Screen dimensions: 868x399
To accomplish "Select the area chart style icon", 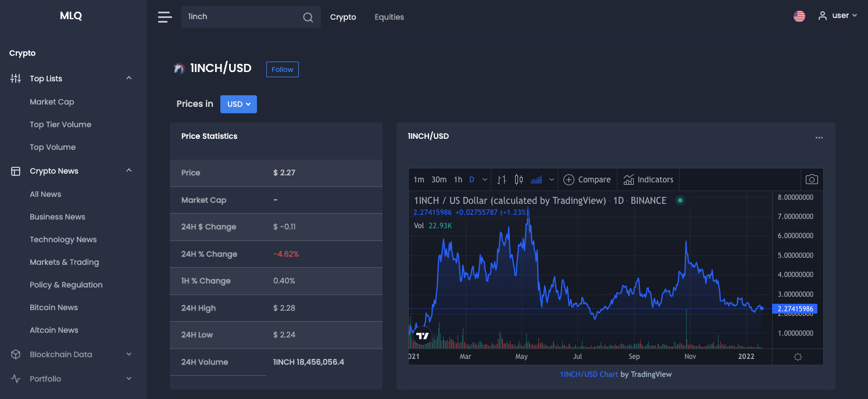I will point(536,179).
